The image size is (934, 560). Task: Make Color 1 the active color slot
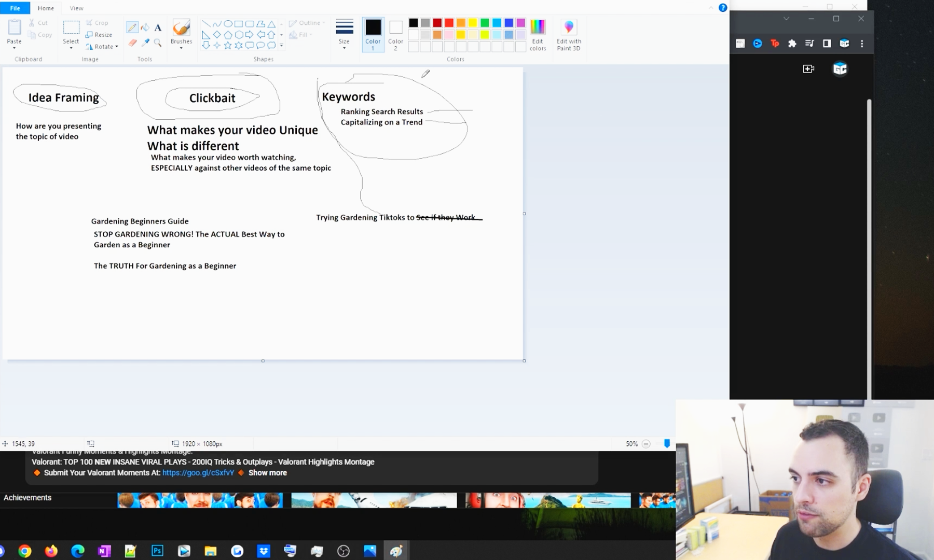[x=373, y=34]
